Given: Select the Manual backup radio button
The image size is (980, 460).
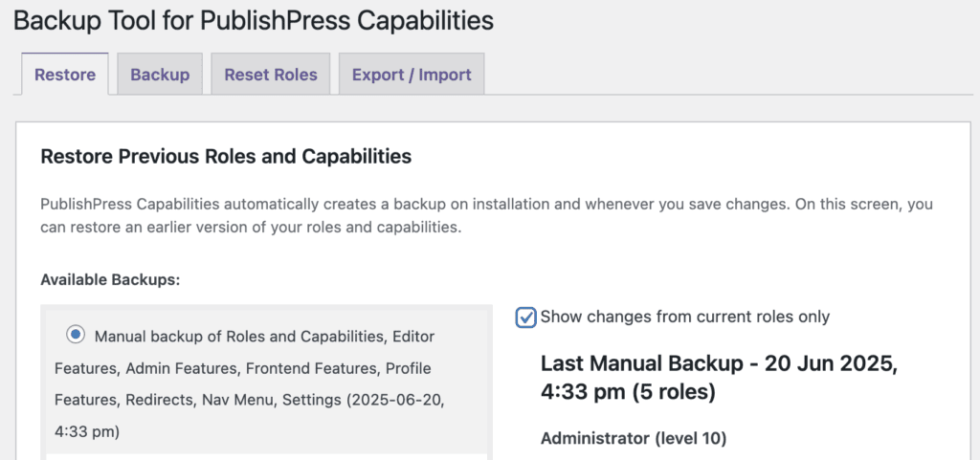Looking at the screenshot, I should [76, 335].
